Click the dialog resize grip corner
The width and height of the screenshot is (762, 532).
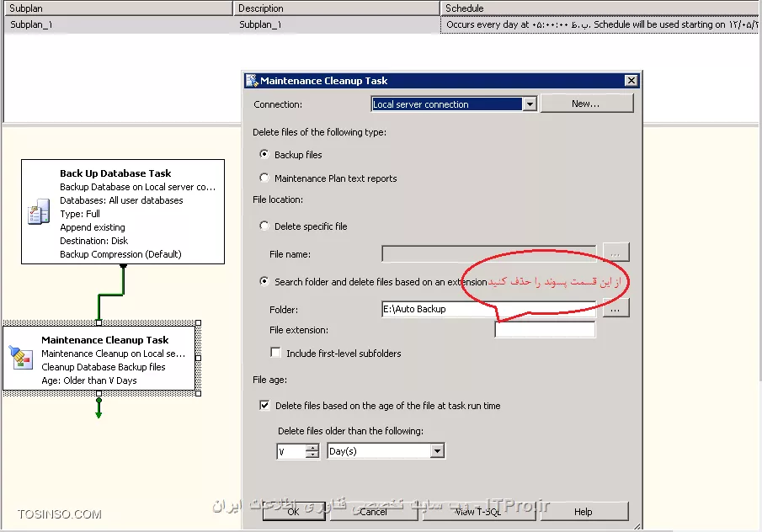pos(637,526)
